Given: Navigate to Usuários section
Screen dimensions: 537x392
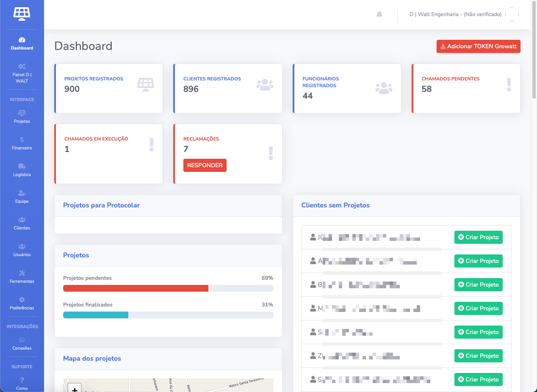Looking at the screenshot, I should tap(22, 250).
